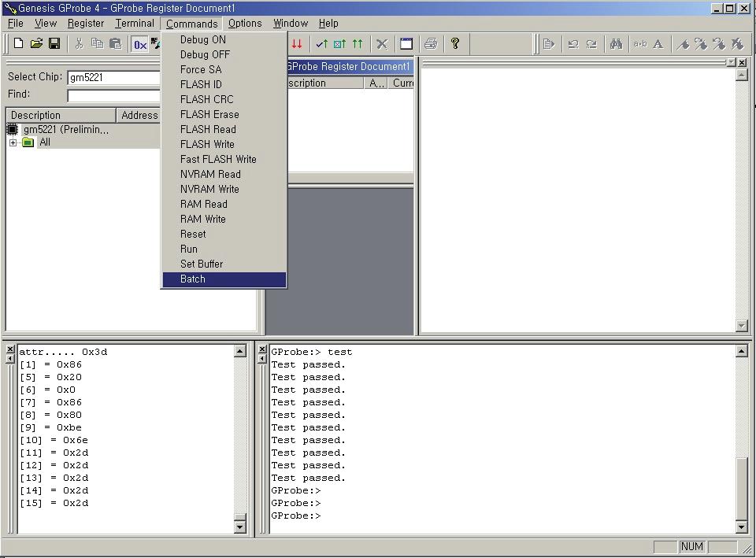
Task: Click the window view toolbar icon
Action: coord(406,44)
